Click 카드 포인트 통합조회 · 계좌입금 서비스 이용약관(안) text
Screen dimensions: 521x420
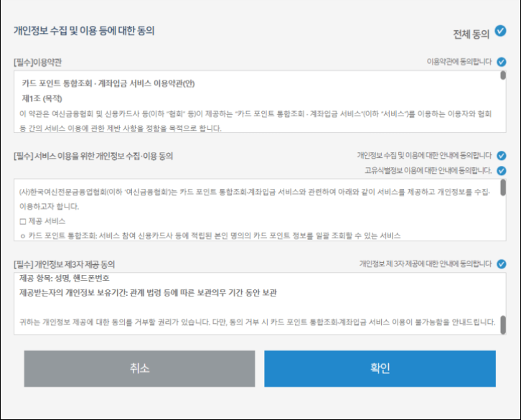108,83
